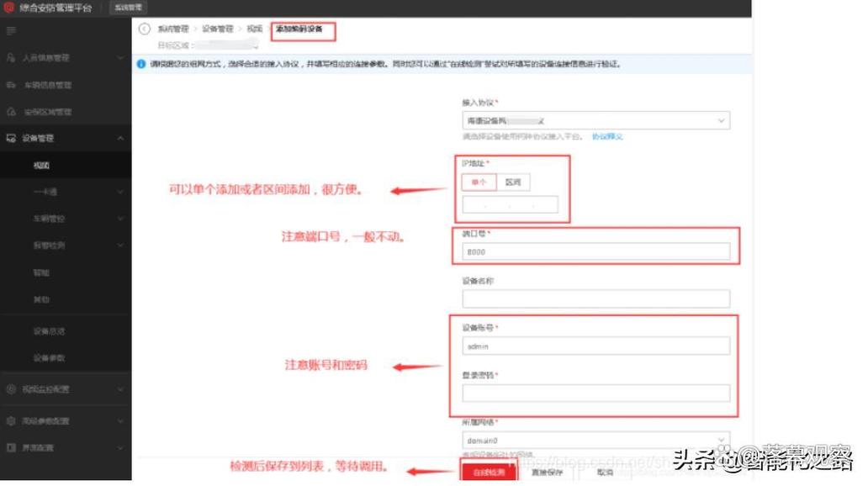The image size is (868, 486).
Task: Click the 直接保存 button
Action: pos(547,473)
